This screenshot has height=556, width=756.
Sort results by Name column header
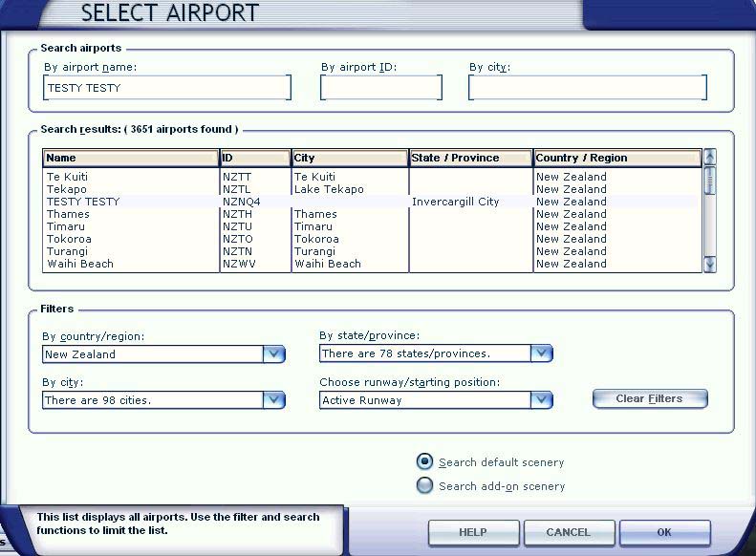[x=131, y=158]
